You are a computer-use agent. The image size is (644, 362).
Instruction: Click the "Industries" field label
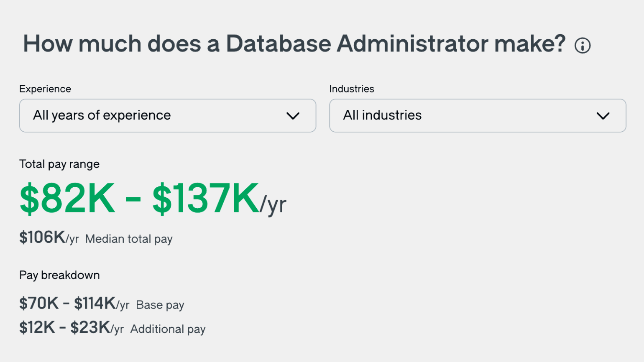(351, 89)
